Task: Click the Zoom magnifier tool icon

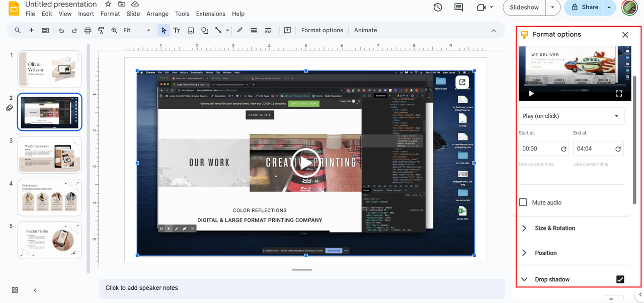Action: pyautogui.click(x=114, y=30)
